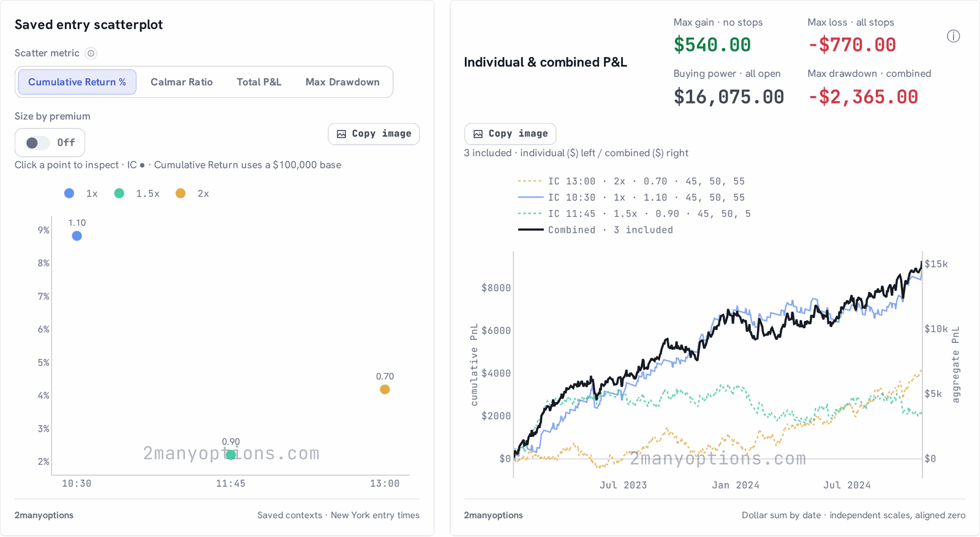Click the orange 2x legend swatch
The width and height of the screenshot is (980, 537).
coord(181,193)
